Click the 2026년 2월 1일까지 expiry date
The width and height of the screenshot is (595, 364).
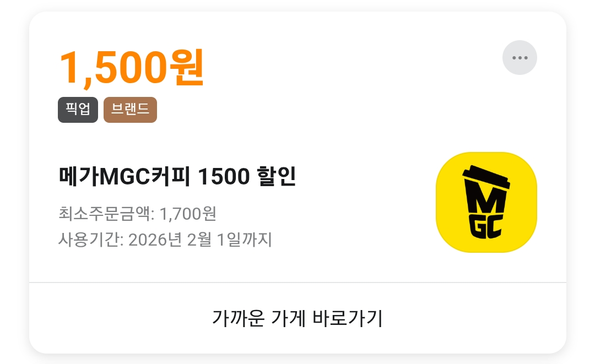pos(200,240)
